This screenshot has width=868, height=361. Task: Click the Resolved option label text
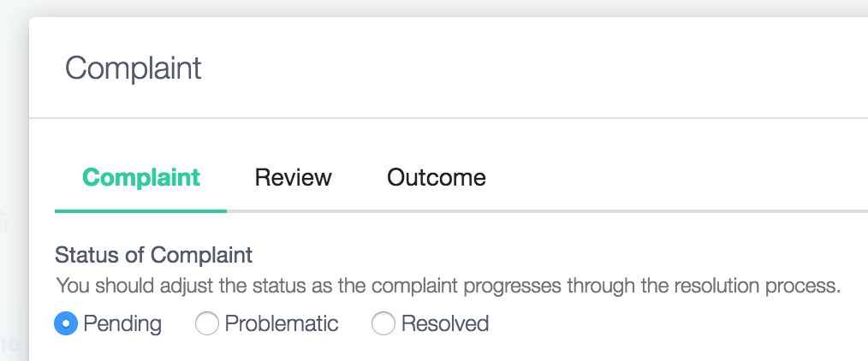445,324
